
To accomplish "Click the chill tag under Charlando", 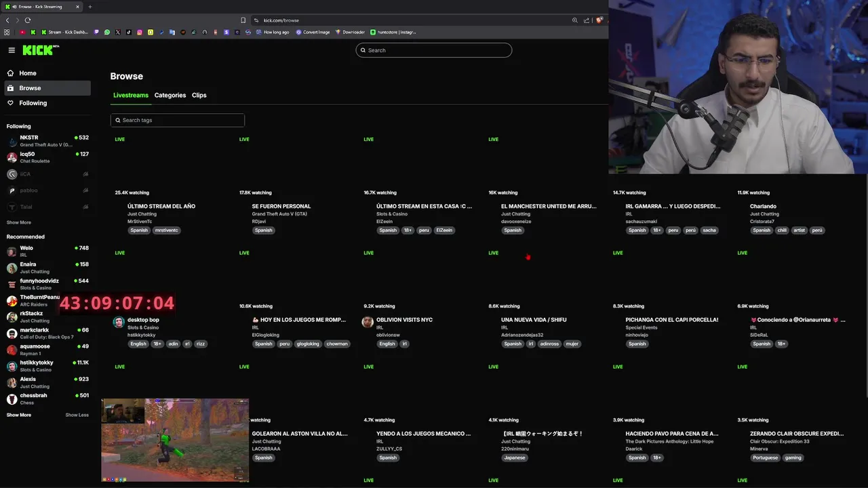I will 782,230.
